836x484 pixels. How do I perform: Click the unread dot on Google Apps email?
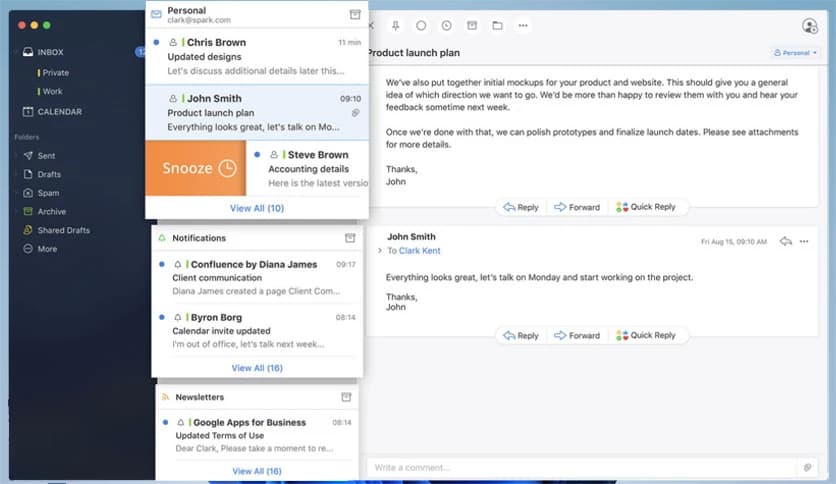[165, 422]
